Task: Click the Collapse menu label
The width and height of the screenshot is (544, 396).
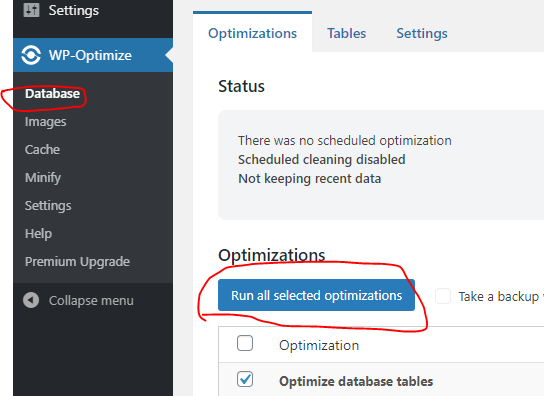Action: (x=91, y=301)
